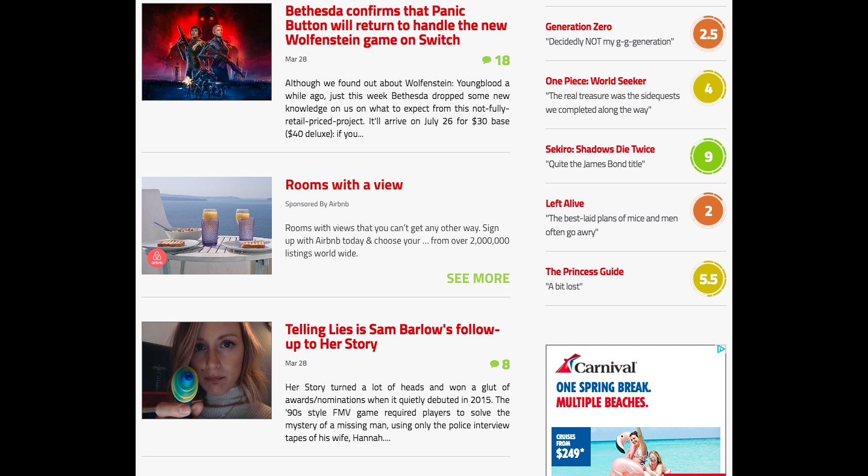Open The Princess Guide review link
Viewport: 868px width, 476px height.
click(x=585, y=271)
